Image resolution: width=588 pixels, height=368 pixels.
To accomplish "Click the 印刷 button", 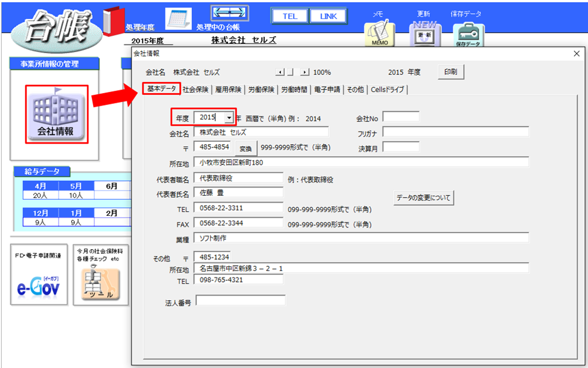I will (x=451, y=72).
